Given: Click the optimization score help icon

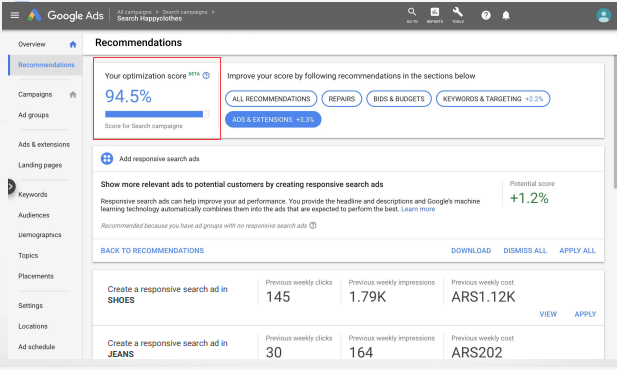Looking at the screenshot, I should (206, 76).
